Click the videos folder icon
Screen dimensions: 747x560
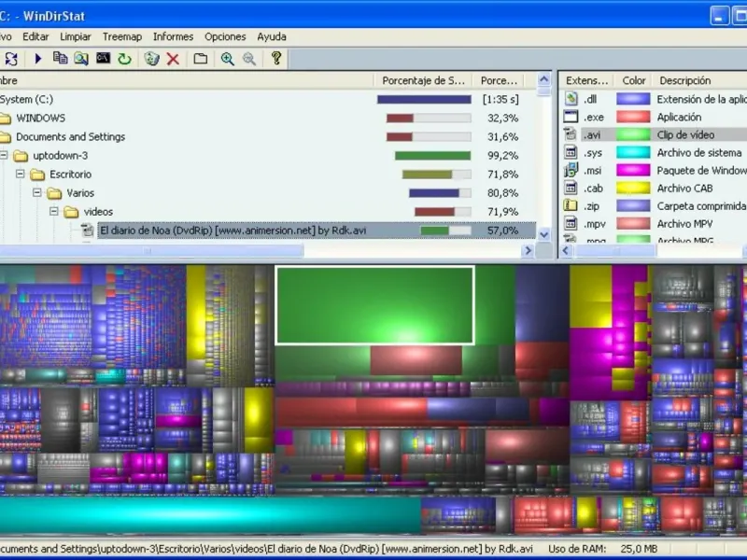pyautogui.click(x=72, y=212)
